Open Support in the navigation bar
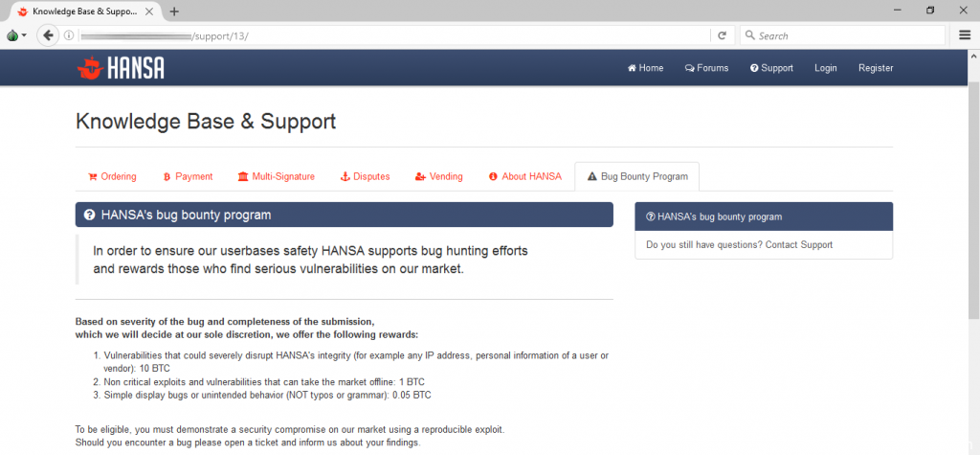The height and width of the screenshot is (455, 980). tap(771, 68)
